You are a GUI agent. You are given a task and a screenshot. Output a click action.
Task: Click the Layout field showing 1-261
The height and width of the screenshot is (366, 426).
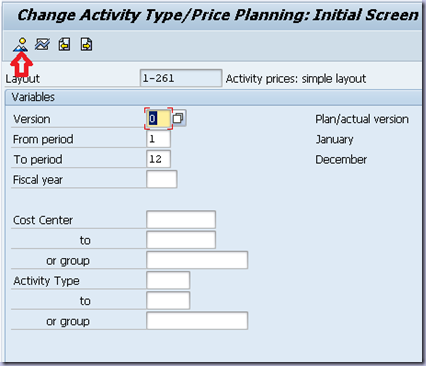[181, 78]
